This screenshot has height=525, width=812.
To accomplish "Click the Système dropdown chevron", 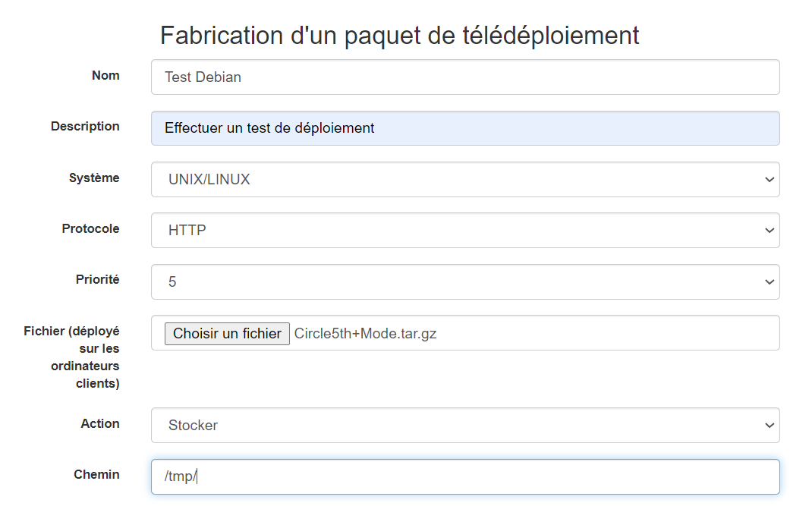I will tap(769, 179).
